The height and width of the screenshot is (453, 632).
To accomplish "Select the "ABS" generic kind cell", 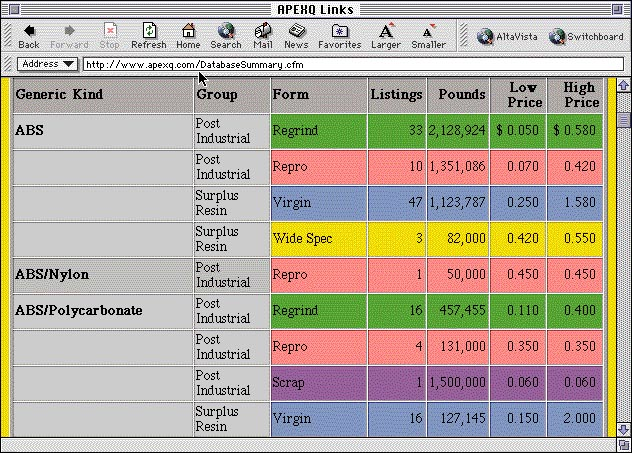I will point(103,131).
